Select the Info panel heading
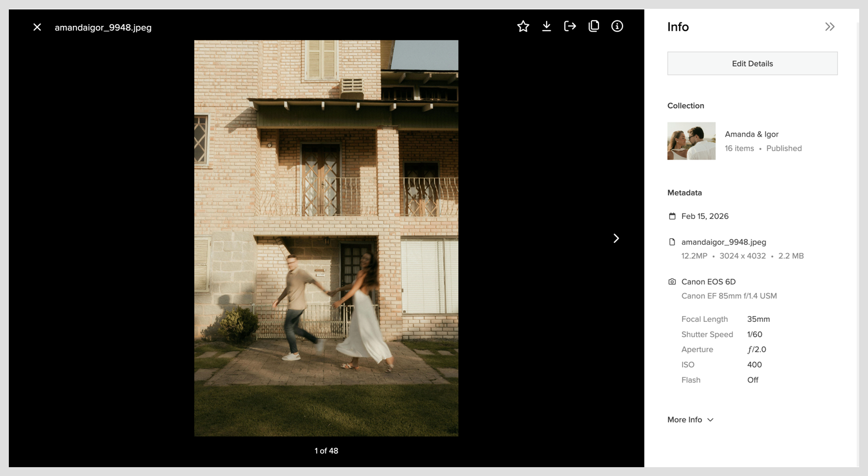This screenshot has width=868, height=476. [x=678, y=26]
